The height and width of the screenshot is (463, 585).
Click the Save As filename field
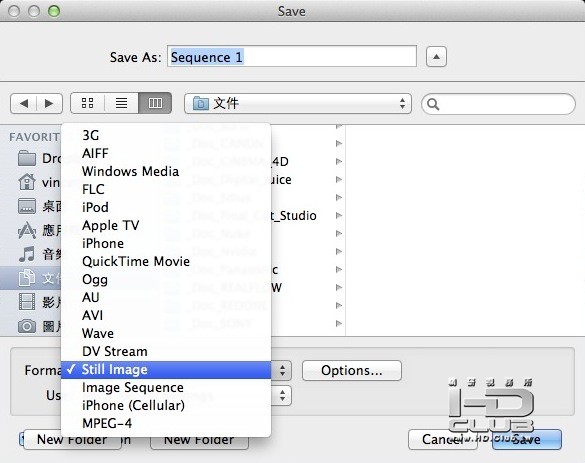pyautogui.click(x=292, y=57)
